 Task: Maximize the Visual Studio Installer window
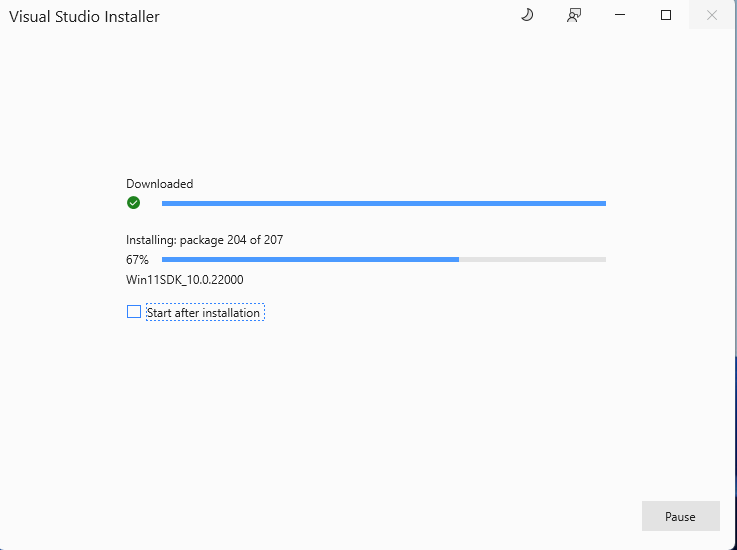tap(666, 15)
